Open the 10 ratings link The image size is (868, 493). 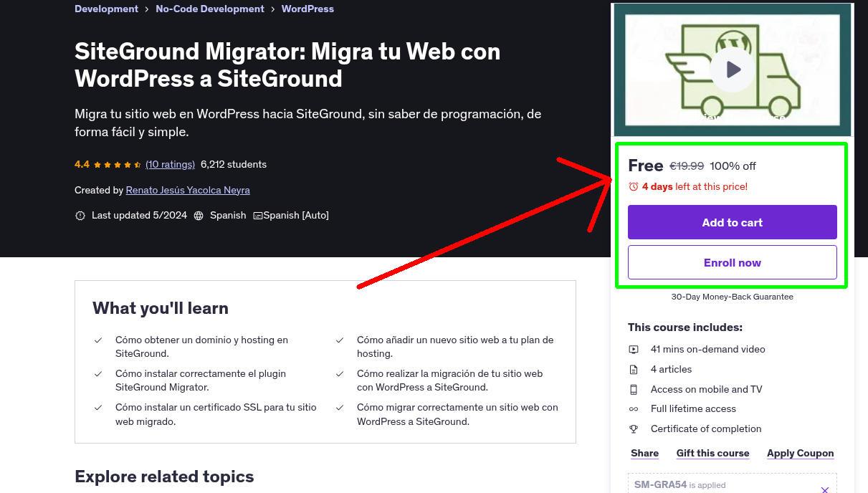(x=170, y=164)
